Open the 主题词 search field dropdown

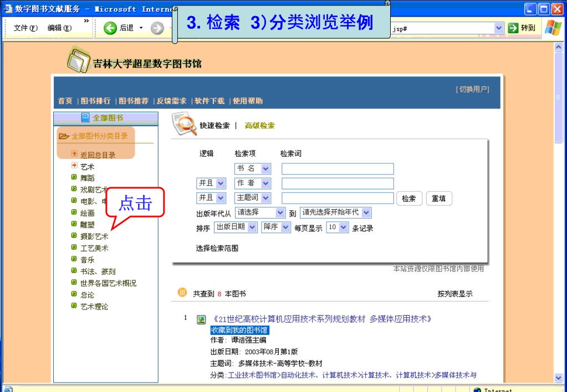[266, 198]
